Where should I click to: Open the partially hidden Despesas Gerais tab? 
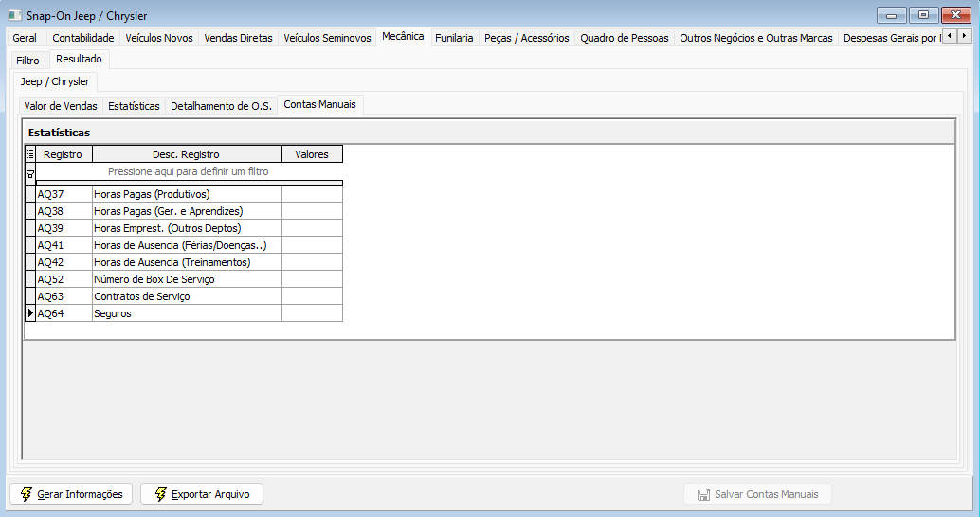(x=891, y=38)
